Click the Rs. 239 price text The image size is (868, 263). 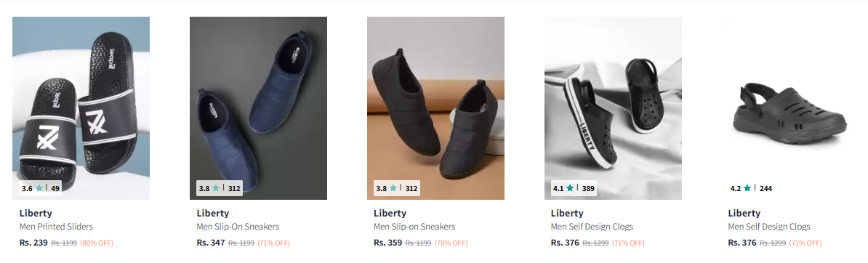click(33, 243)
